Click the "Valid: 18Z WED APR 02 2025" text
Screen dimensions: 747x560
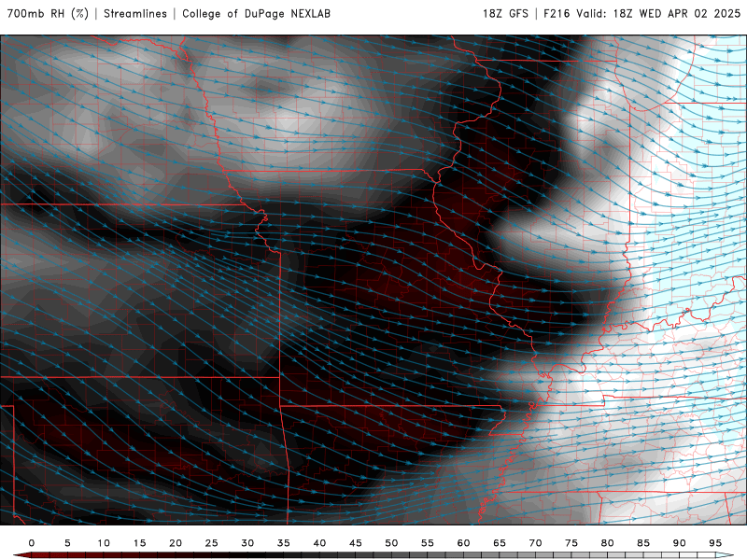pos(658,13)
